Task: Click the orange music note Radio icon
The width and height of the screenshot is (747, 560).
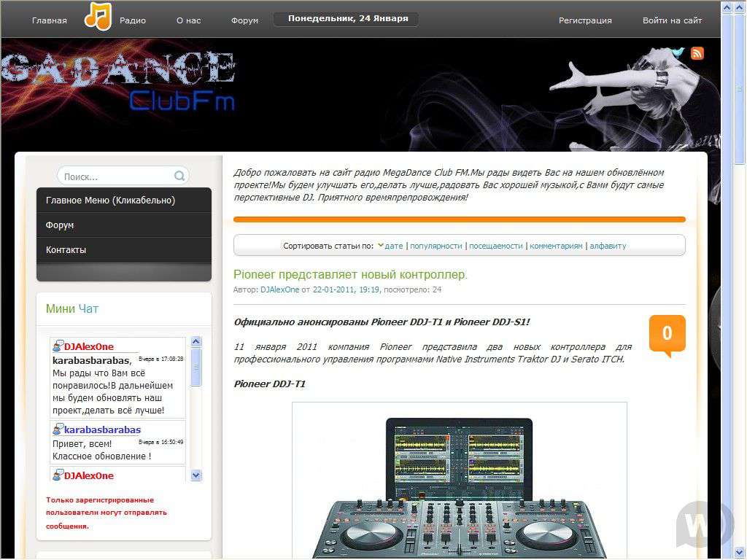Action: pos(98,16)
